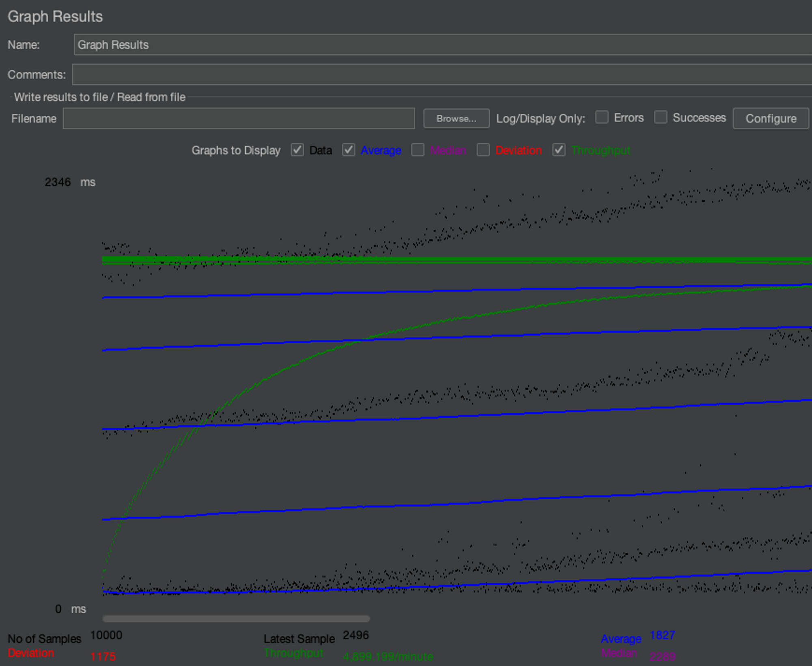Click the Filename input box
Screen dimensions: 812x666
point(239,119)
